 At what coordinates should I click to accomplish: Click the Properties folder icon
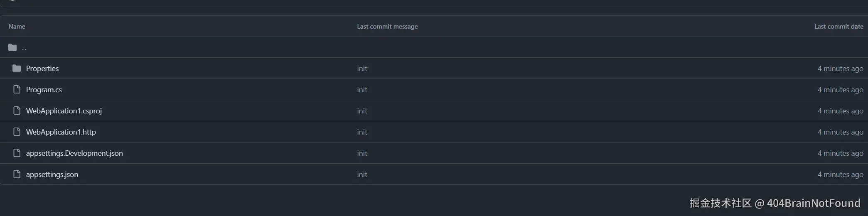click(17, 68)
